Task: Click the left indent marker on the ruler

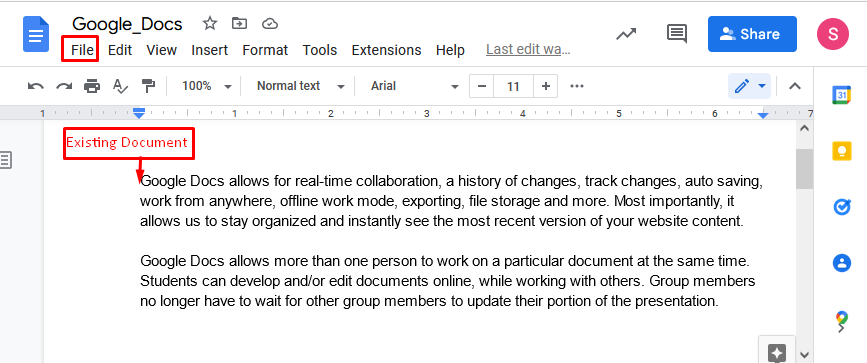Action: 139,114
